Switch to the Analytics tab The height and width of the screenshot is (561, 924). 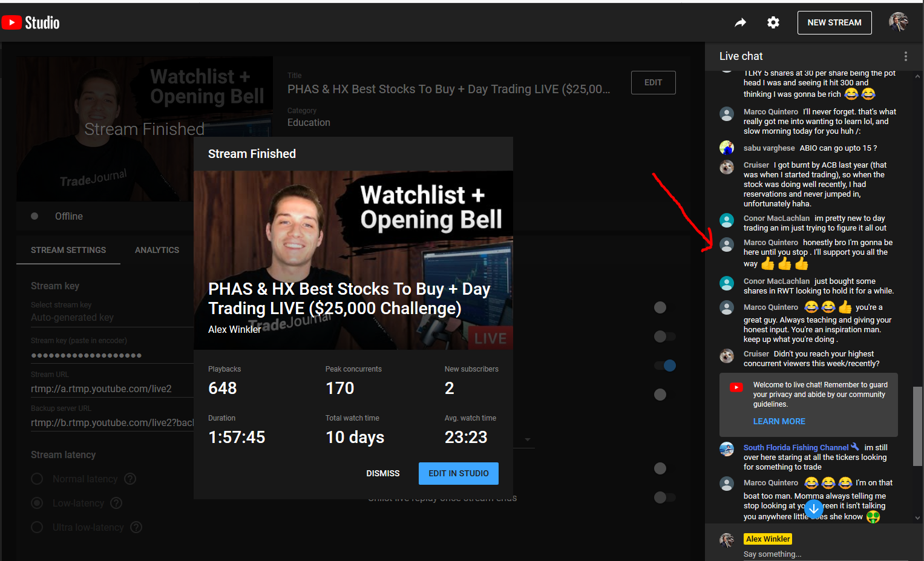[x=157, y=250]
